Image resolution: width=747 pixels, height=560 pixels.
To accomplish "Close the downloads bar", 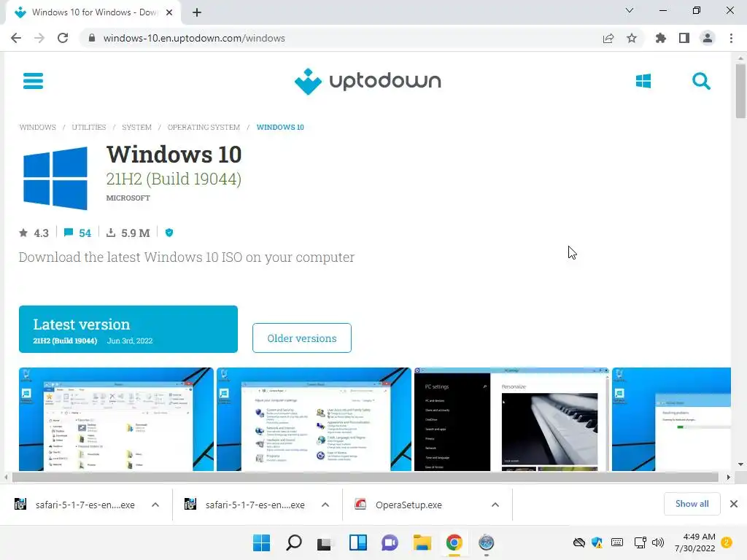I will coord(734,504).
